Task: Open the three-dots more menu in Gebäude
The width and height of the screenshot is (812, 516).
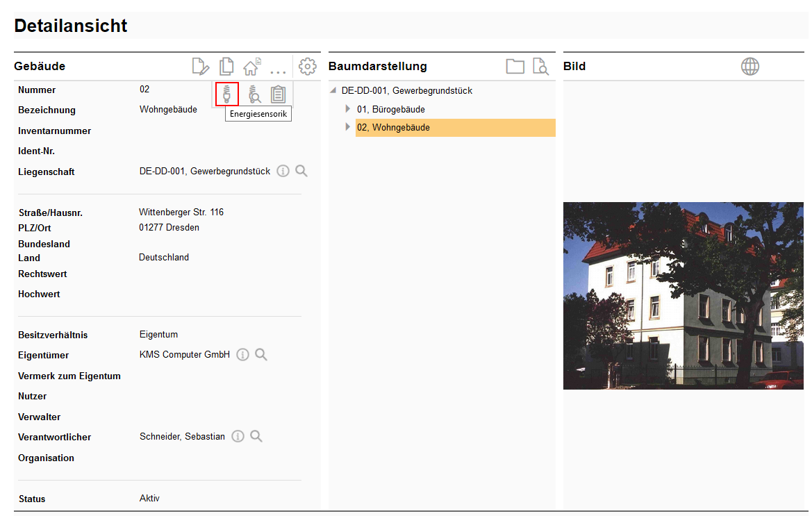Action: tap(278, 69)
